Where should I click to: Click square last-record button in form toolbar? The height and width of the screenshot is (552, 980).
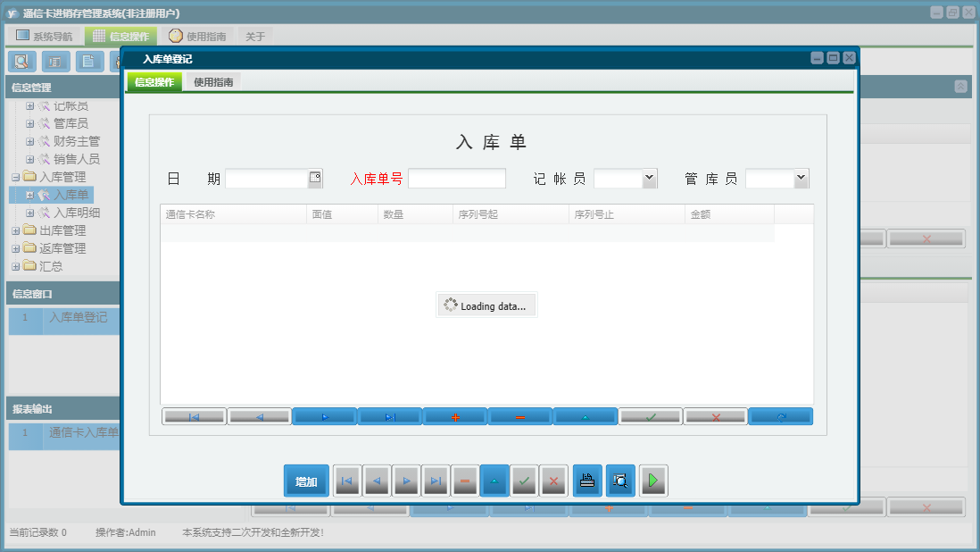point(436,481)
